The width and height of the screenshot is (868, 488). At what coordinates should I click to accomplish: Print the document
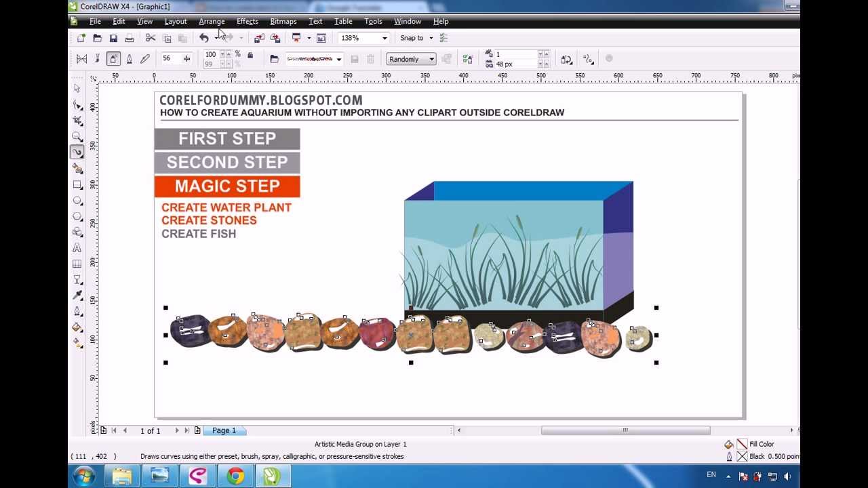tap(130, 38)
